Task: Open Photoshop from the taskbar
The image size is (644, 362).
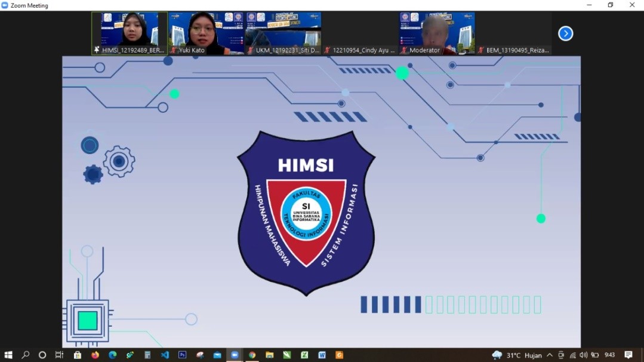Action: click(183, 355)
